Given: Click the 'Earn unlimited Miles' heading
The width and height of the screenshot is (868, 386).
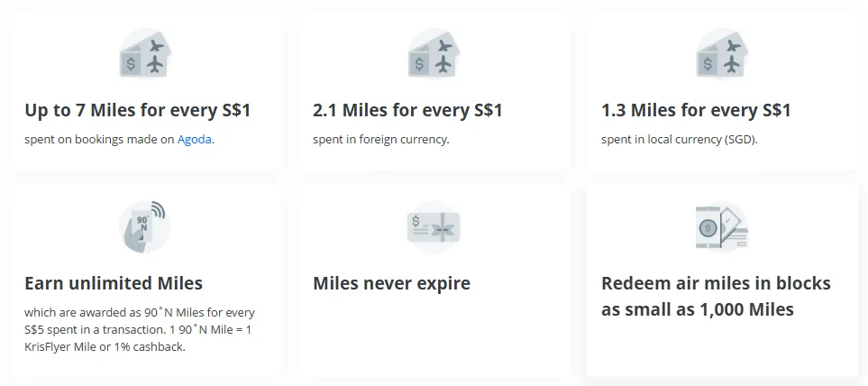Looking at the screenshot, I should (114, 283).
